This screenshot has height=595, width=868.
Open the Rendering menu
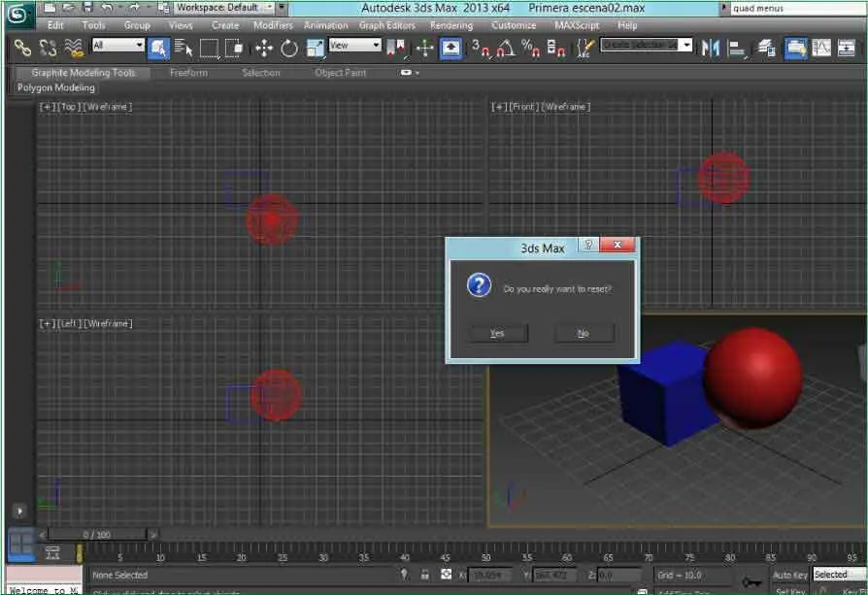coord(451,25)
